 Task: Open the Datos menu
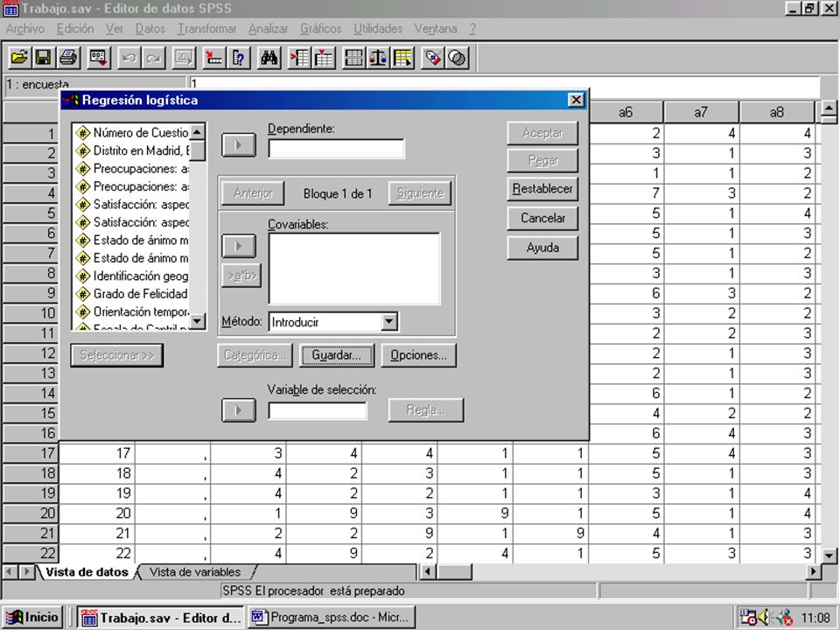[150, 28]
